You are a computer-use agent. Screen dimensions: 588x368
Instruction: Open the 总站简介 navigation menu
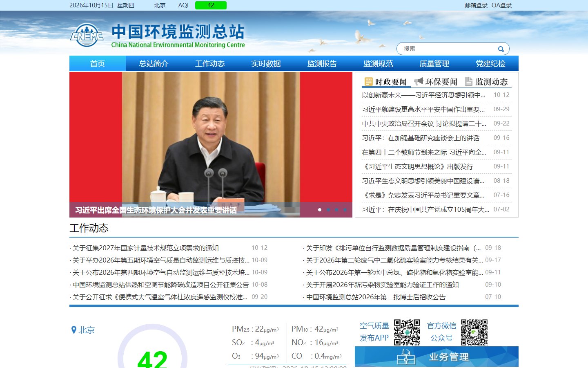tap(154, 64)
